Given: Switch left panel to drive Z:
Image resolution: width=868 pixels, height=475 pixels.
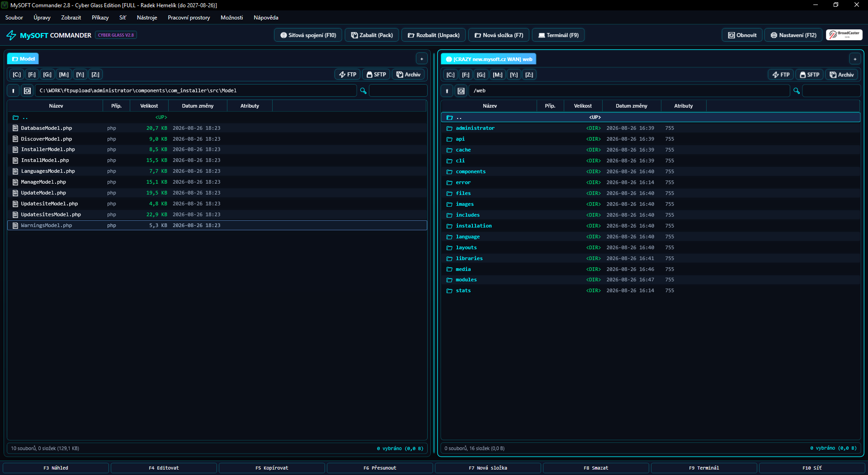Looking at the screenshot, I should coord(95,75).
